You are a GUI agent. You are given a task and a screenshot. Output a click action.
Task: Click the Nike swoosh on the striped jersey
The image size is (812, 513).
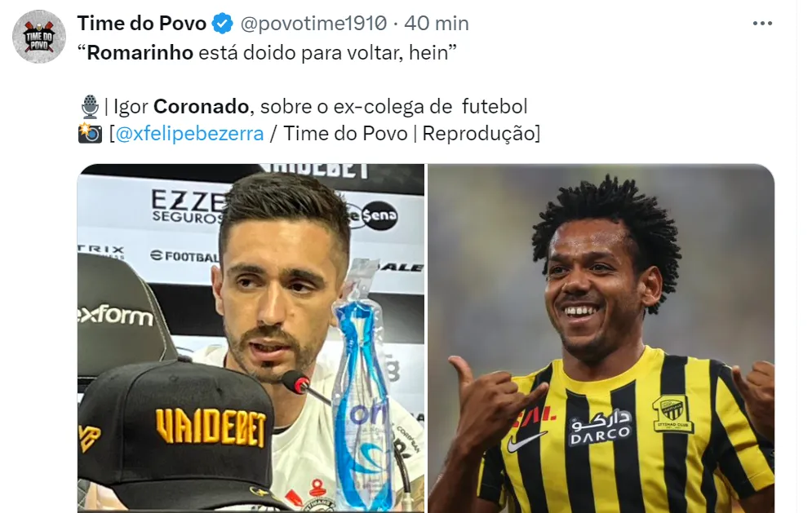click(526, 442)
